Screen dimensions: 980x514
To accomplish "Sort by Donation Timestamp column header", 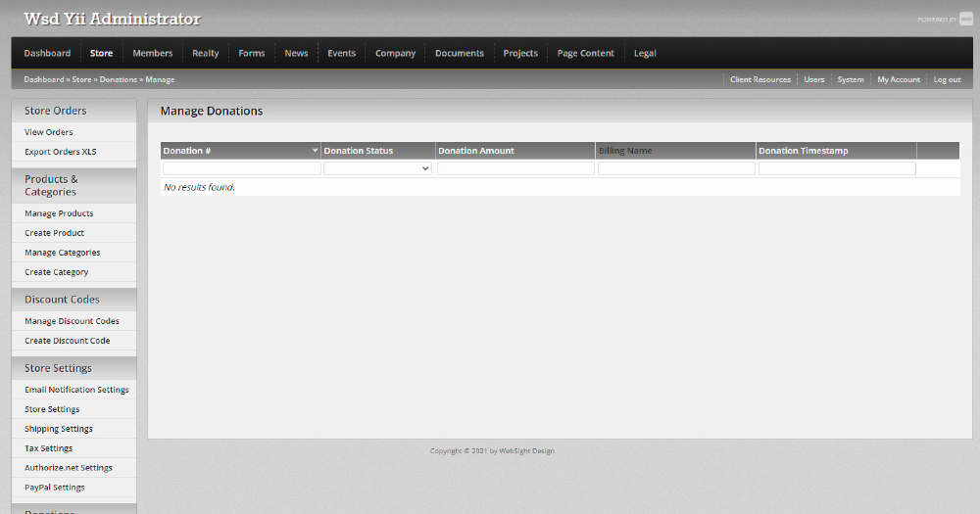I will pos(804,151).
